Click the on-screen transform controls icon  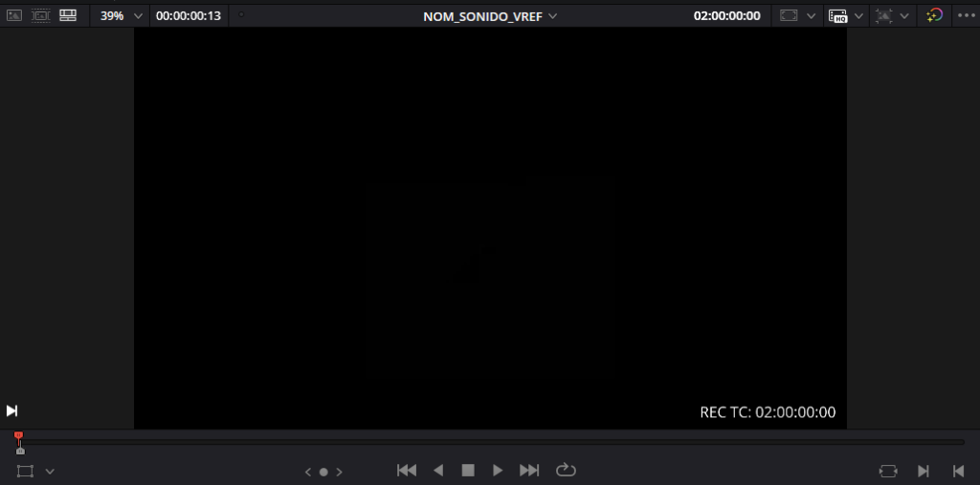(x=25, y=472)
